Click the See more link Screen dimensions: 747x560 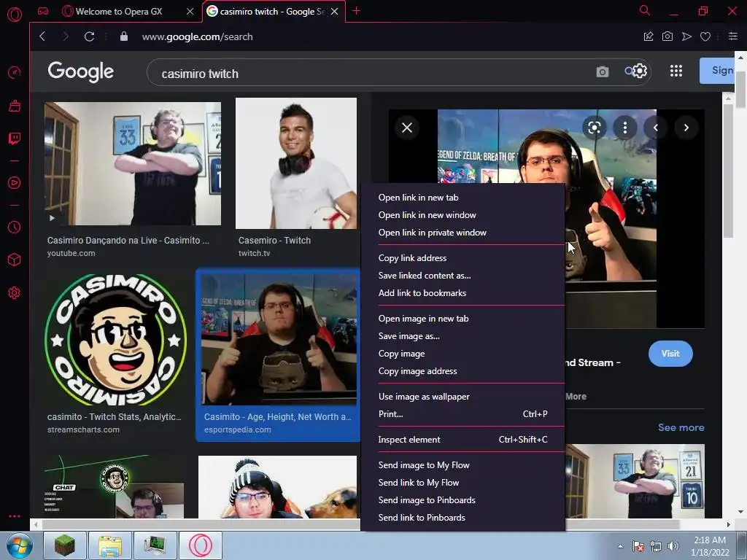pos(681,427)
